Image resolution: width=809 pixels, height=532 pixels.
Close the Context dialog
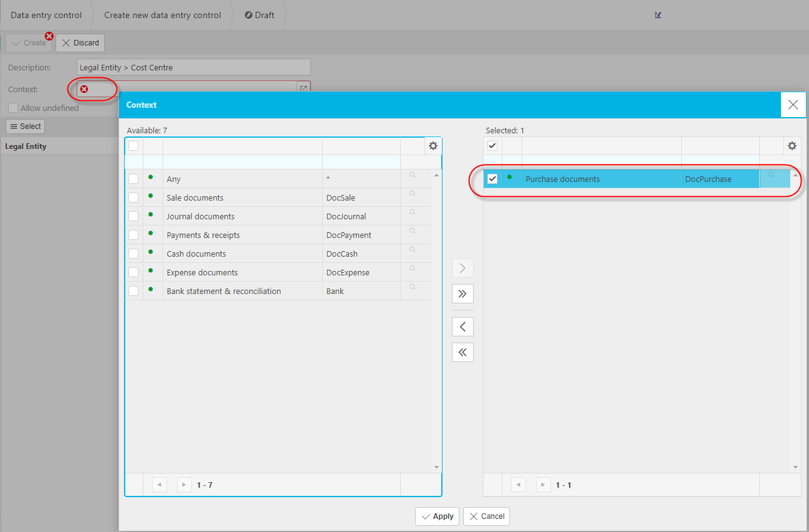tap(793, 105)
